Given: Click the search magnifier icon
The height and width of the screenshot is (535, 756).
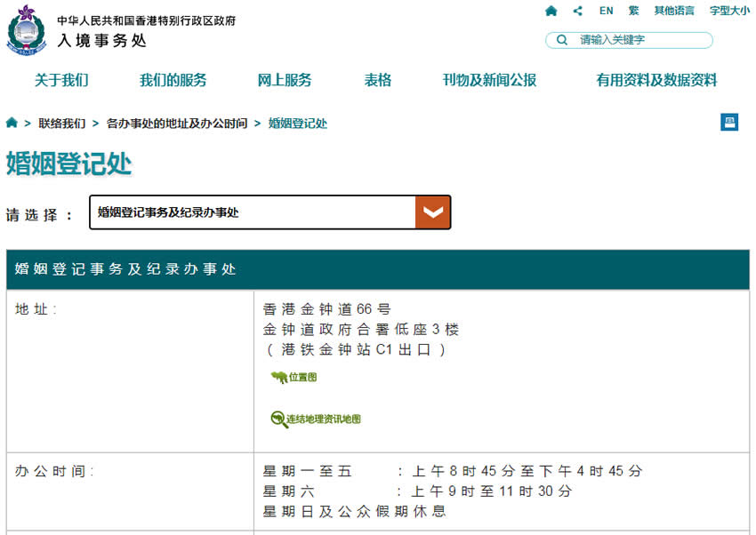Looking at the screenshot, I should click(562, 40).
